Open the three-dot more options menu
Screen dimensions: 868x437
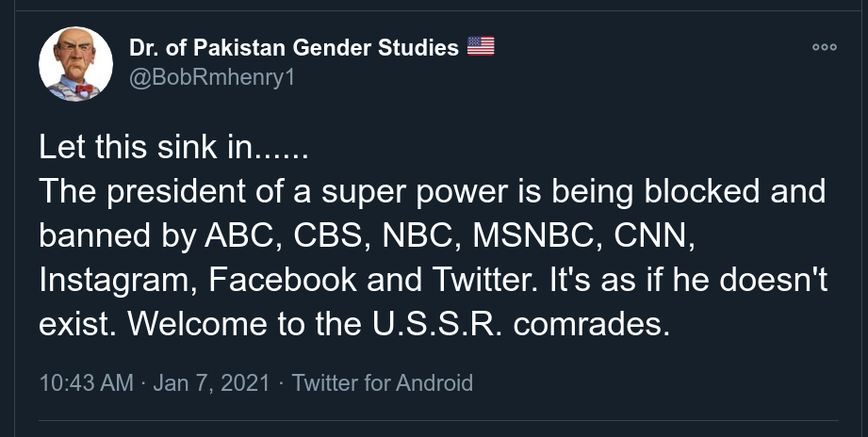click(825, 48)
